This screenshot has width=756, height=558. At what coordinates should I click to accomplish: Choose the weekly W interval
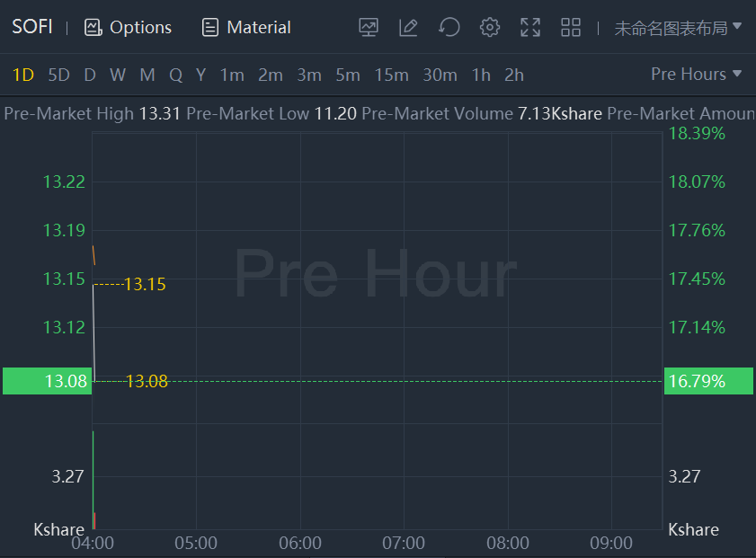(x=118, y=75)
